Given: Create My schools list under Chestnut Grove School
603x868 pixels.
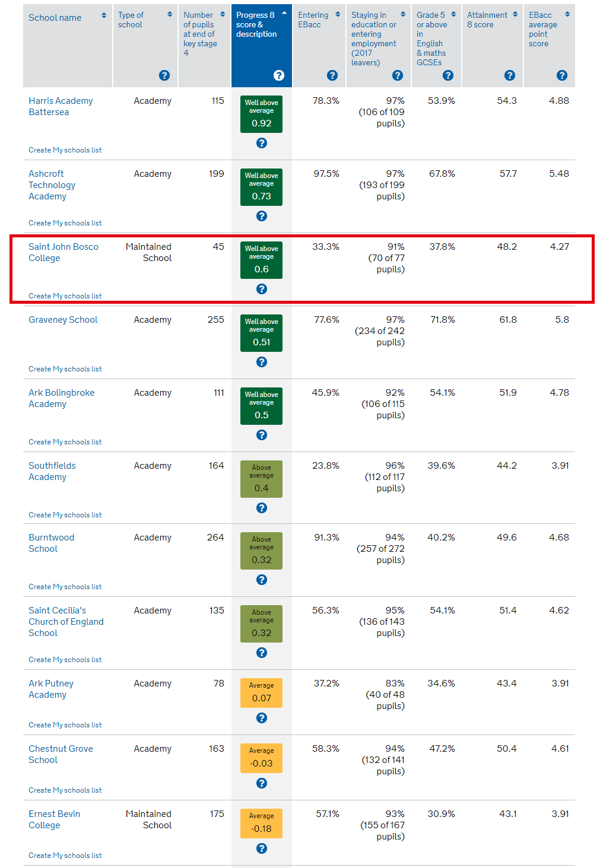Looking at the screenshot, I should (65, 790).
